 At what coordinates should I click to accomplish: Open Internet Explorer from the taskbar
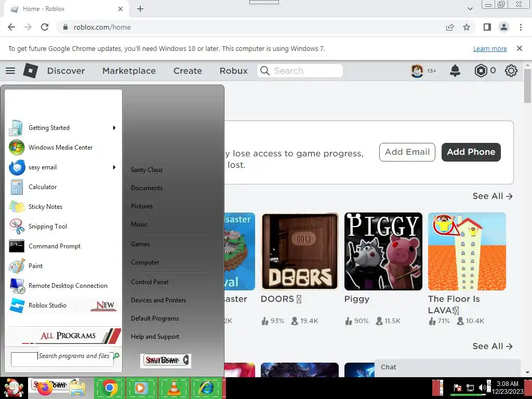206,388
